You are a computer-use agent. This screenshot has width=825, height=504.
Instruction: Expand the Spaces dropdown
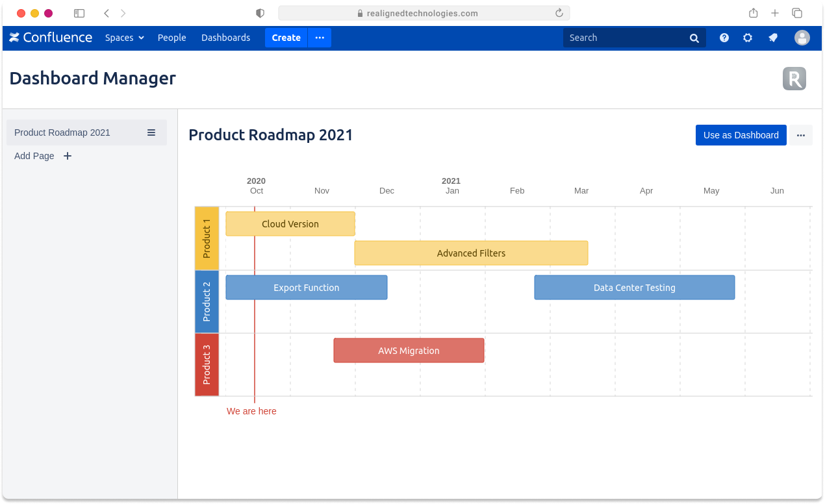(124, 38)
